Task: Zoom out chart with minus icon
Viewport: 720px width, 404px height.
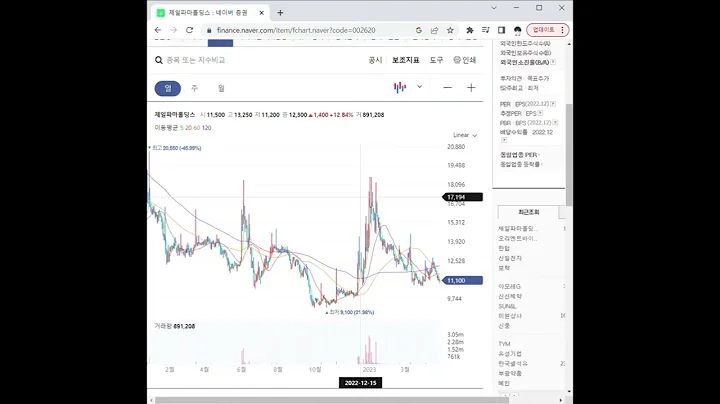Action: click(x=447, y=88)
